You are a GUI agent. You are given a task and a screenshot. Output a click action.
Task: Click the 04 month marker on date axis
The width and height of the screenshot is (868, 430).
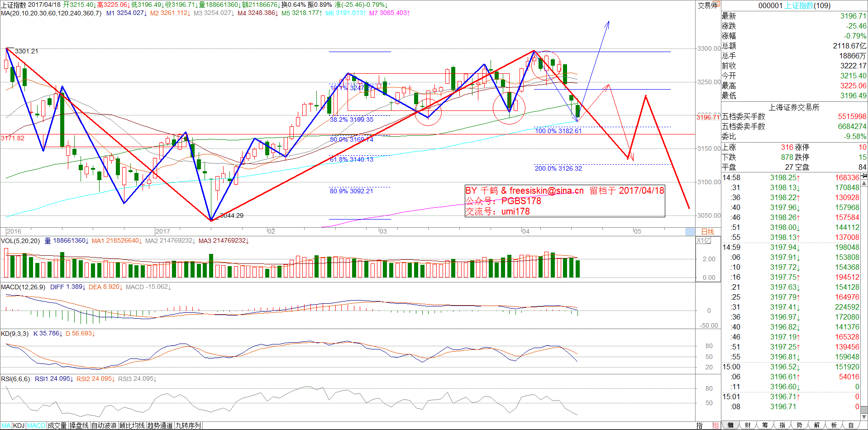point(525,231)
